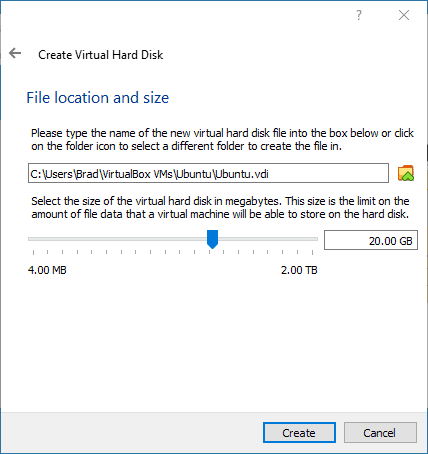This screenshot has width=428, height=454.
Task: Click the last tick mark under the slider
Action: [x=312, y=252]
